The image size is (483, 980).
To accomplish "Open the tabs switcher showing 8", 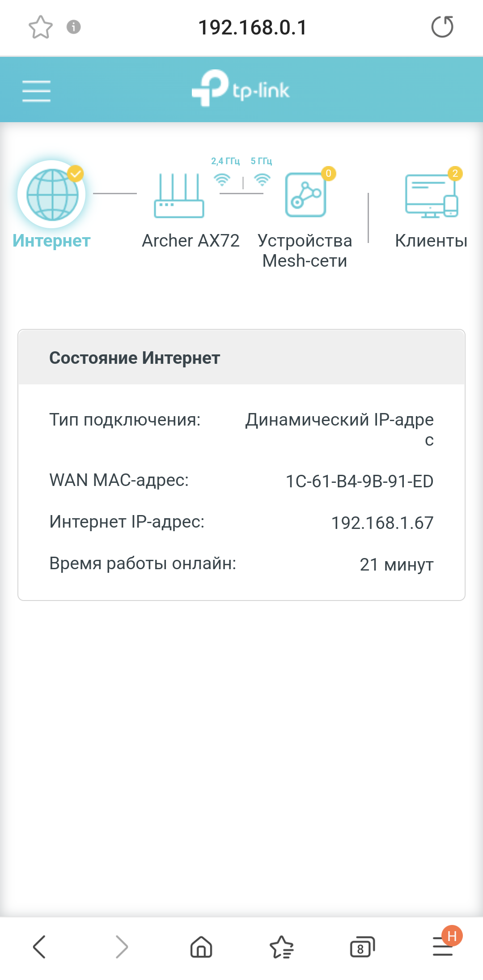I will click(x=362, y=947).
